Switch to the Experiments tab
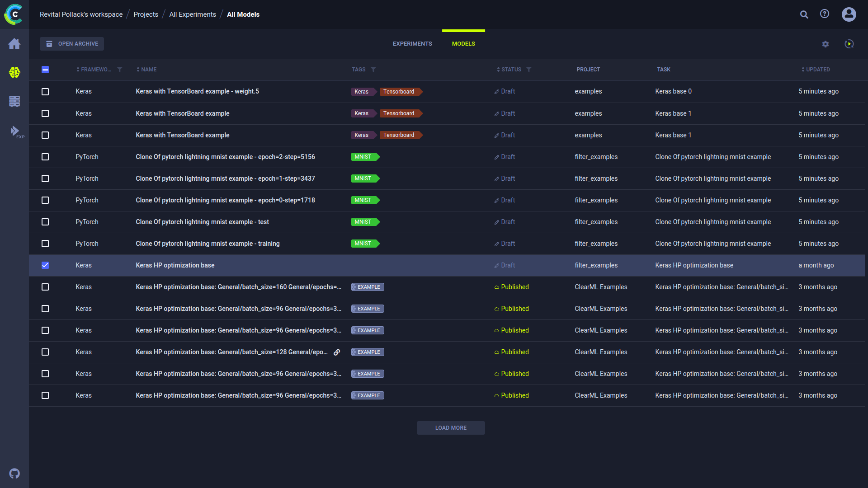Image resolution: width=868 pixels, height=488 pixels. (x=412, y=44)
